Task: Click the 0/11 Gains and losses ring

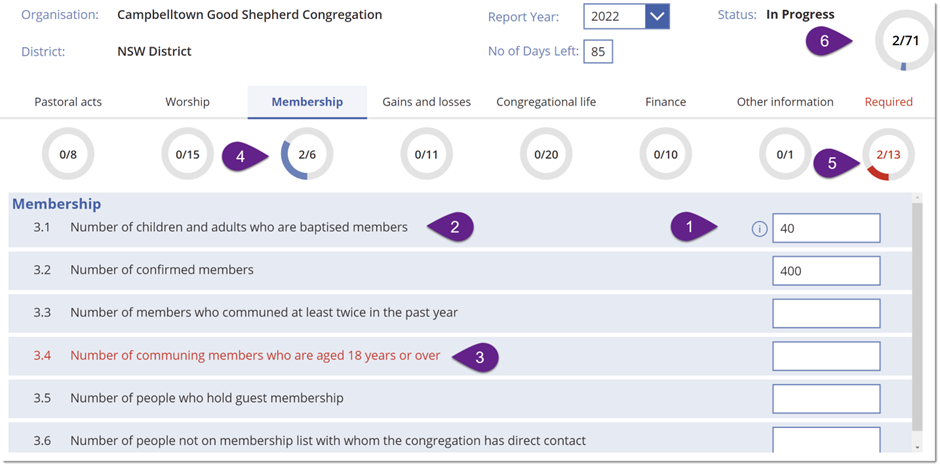Action: click(x=426, y=154)
